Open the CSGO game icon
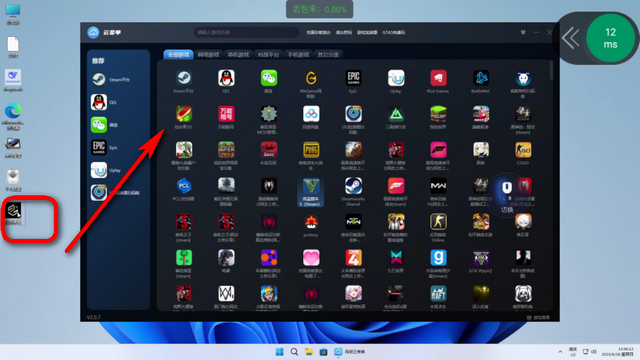 click(523, 150)
